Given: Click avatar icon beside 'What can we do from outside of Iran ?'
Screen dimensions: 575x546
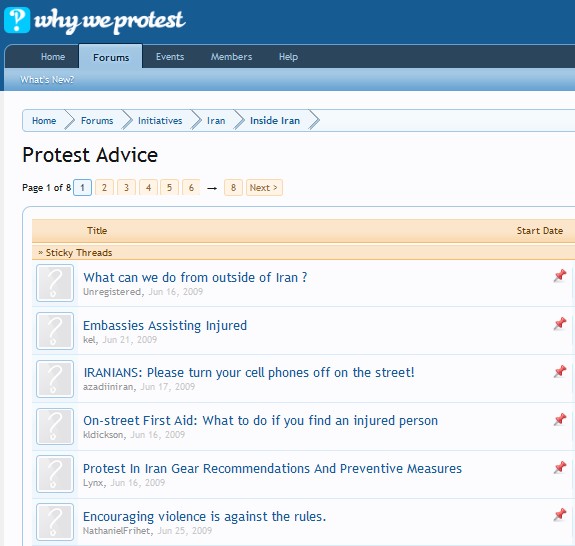Looking at the screenshot, I should click(x=55, y=283).
